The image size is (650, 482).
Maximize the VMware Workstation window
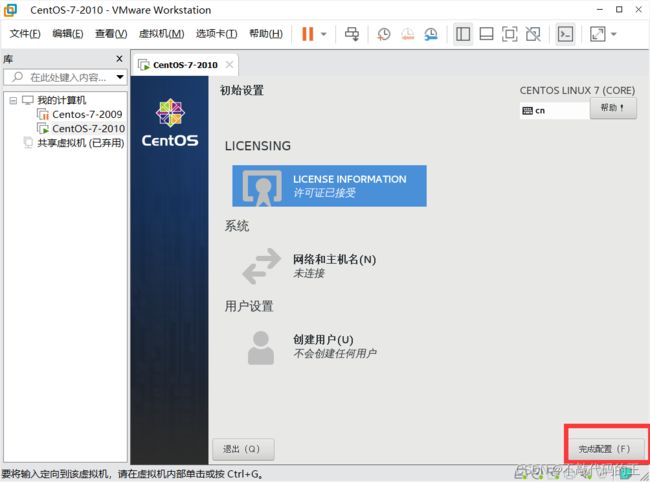tap(619, 10)
